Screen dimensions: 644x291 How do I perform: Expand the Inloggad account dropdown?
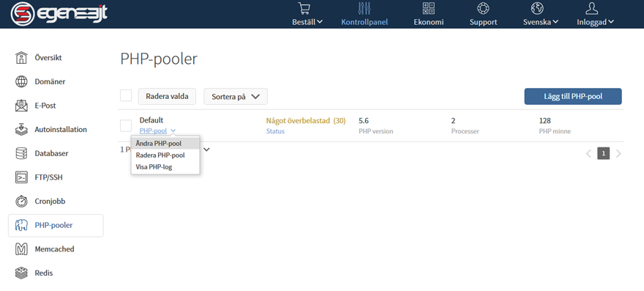point(595,22)
